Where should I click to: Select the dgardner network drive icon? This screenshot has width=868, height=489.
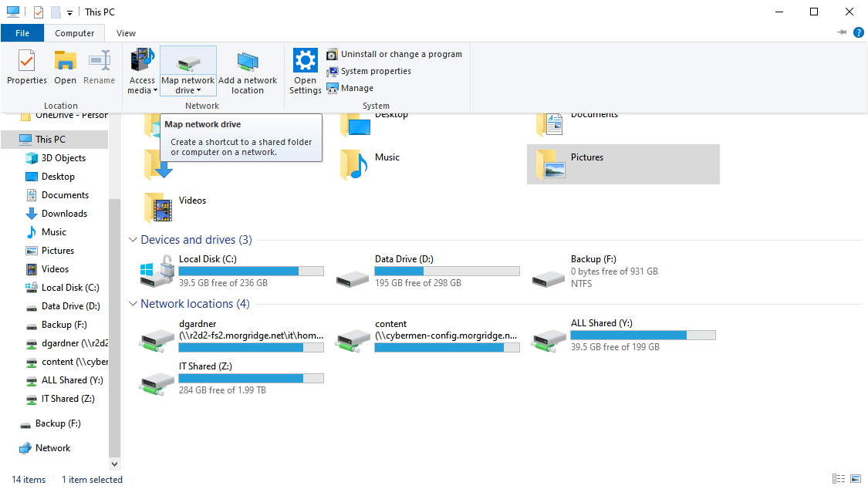click(x=157, y=340)
